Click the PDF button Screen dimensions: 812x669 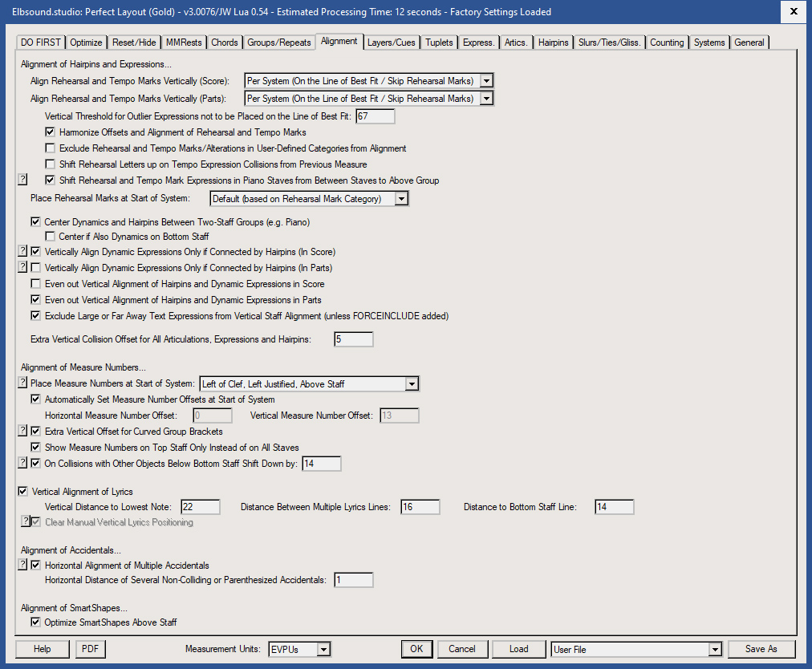coord(90,649)
